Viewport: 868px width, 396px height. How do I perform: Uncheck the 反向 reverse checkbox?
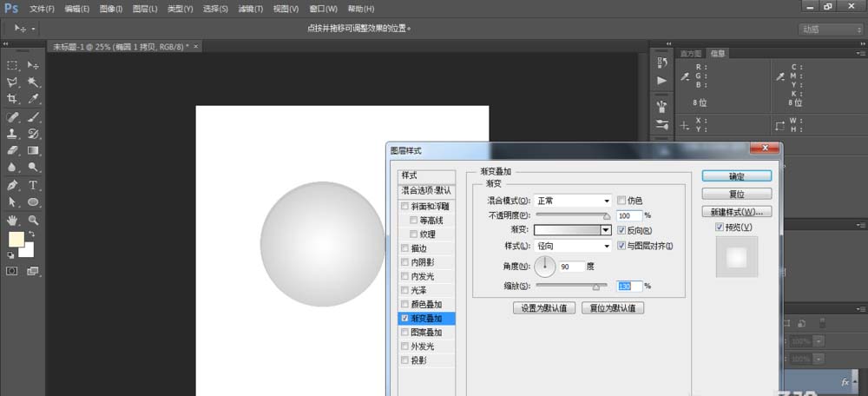pyautogui.click(x=621, y=230)
